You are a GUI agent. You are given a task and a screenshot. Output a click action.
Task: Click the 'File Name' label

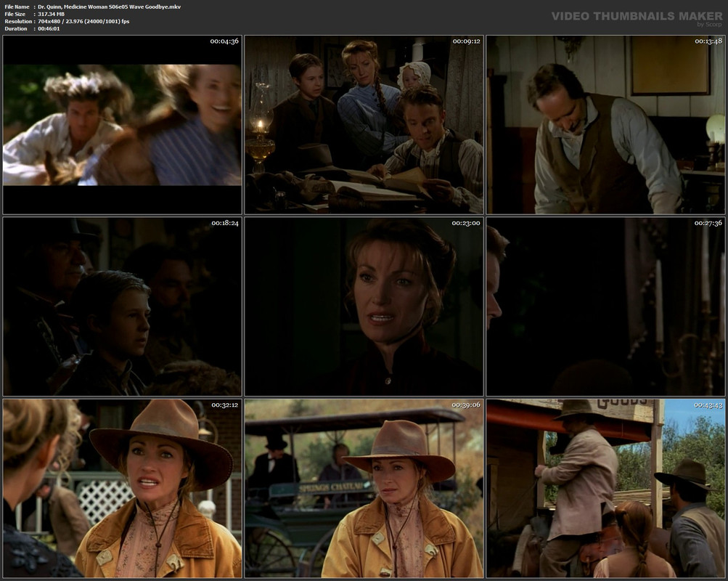(x=17, y=7)
